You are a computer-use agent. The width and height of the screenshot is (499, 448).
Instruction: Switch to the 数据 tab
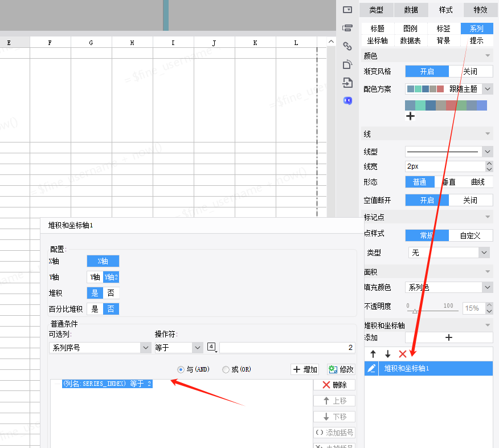point(411,10)
